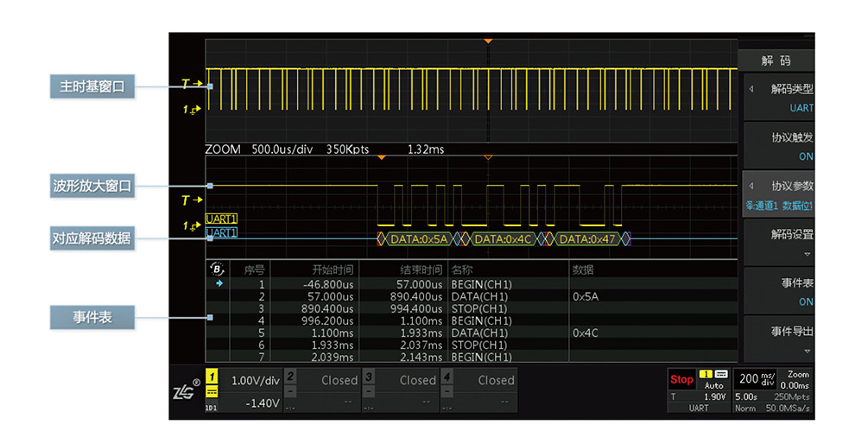Click the DATA:0x4C decoded packet label
Viewport: 868px width, 437px height.
502,238
